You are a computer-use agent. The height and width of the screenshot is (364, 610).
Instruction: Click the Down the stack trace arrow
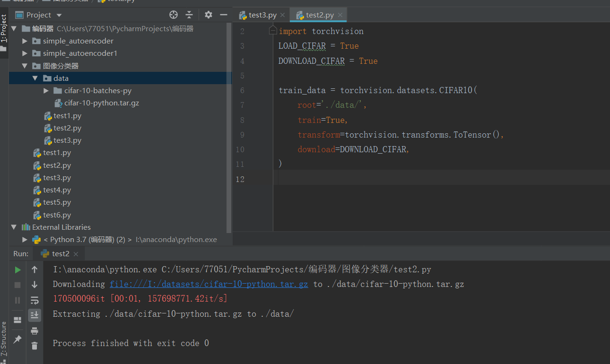coord(35,285)
